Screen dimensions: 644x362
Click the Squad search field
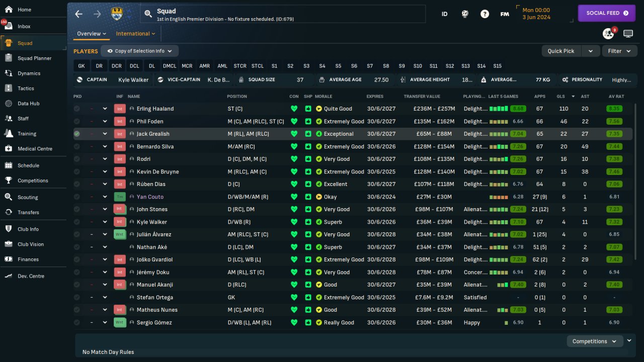(283, 14)
